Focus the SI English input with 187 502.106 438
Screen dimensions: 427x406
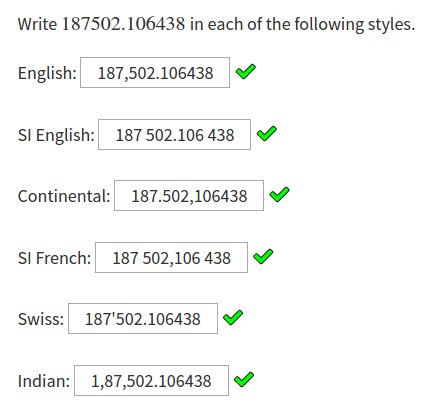(174, 135)
